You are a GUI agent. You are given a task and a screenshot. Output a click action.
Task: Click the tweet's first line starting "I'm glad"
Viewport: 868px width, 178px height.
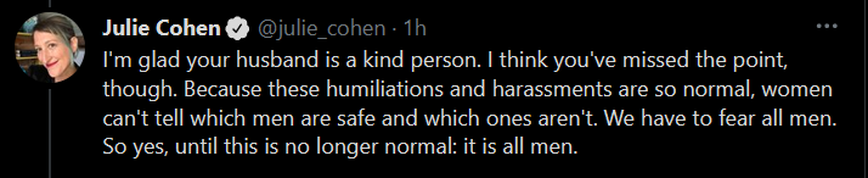tap(445, 60)
